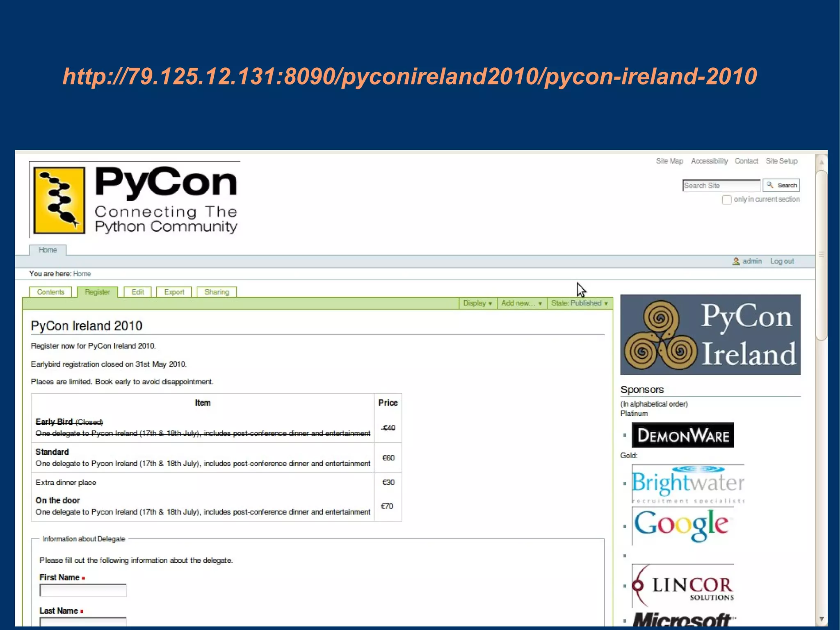Viewport: 840px width, 630px height.
Task: Open the Add new… dropdown
Action: 521,303
